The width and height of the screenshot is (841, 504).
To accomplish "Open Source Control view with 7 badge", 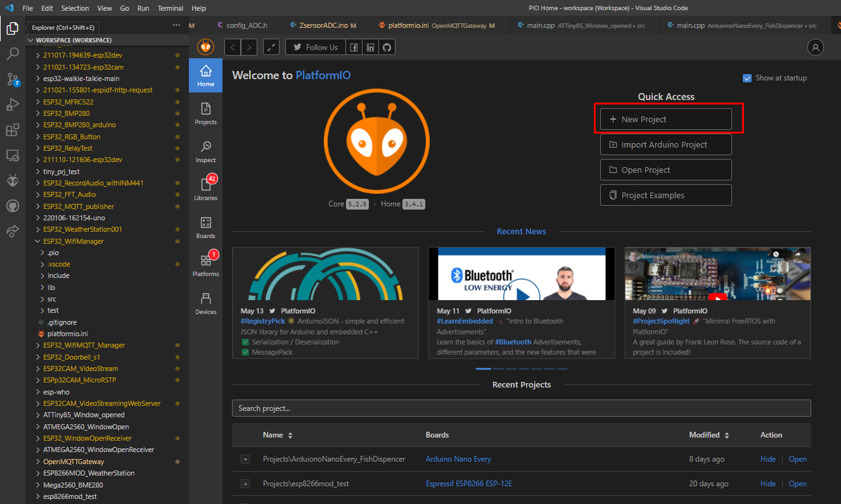I will coord(12,79).
